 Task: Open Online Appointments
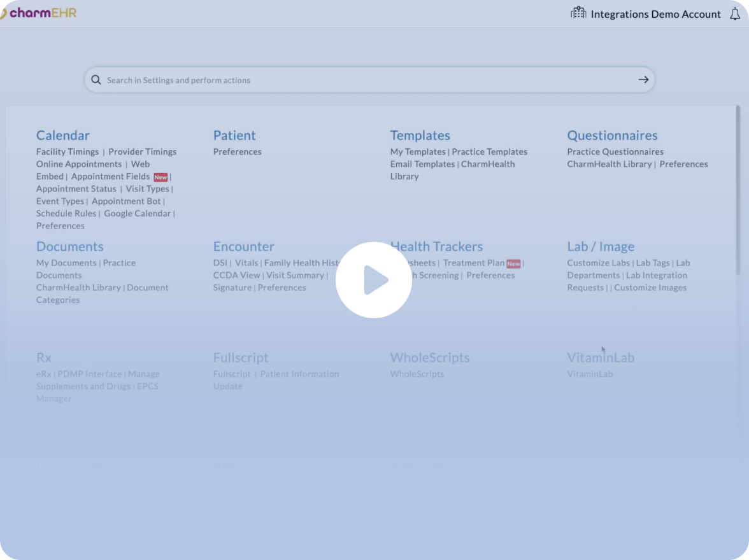(x=79, y=164)
